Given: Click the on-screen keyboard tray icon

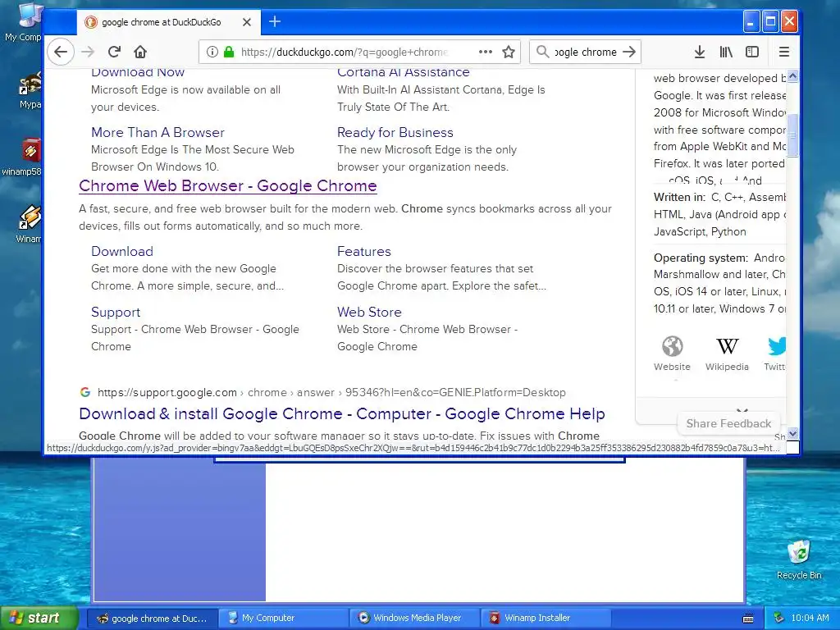Looking at the screenshot, I should pyautogui.click(x=748, y=619).
